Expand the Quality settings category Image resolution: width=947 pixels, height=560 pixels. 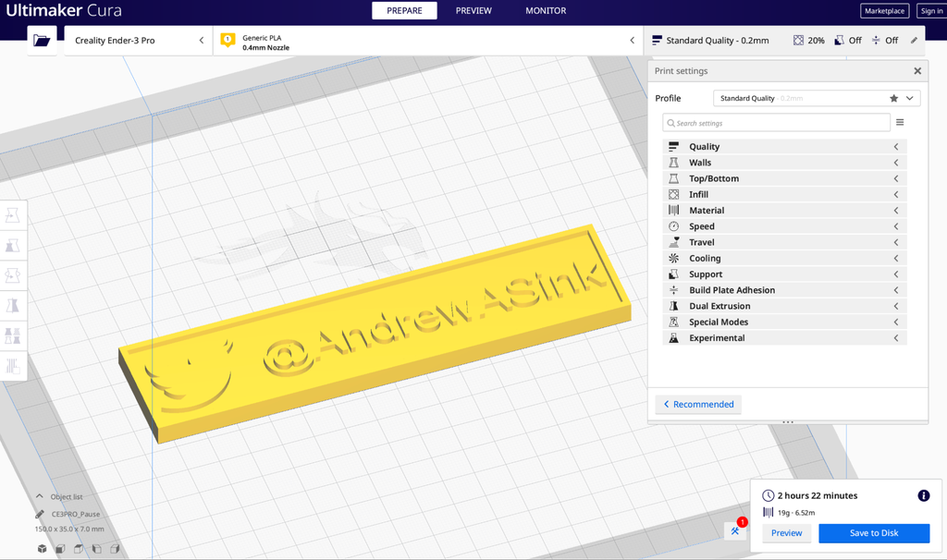[784, 147]
